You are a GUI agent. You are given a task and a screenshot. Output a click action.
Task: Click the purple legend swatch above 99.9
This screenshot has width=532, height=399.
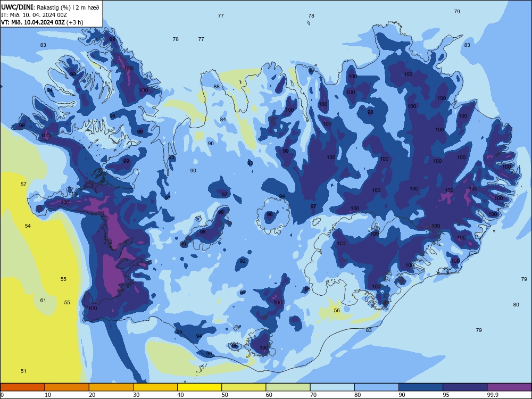509,387
